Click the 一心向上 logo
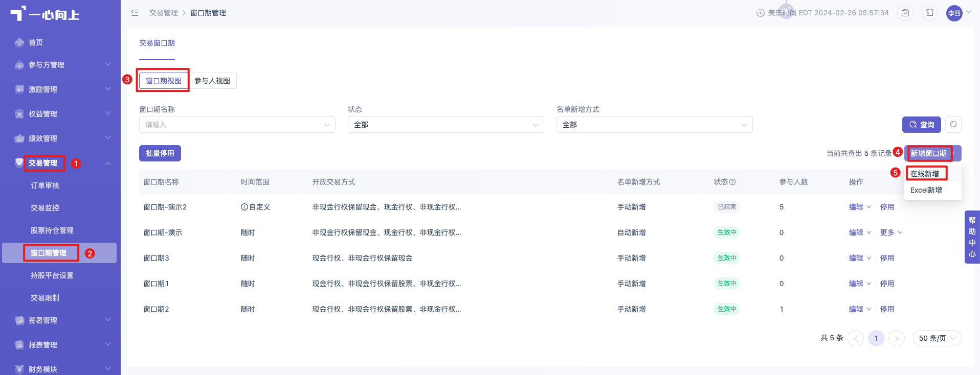 click(45, 14)
